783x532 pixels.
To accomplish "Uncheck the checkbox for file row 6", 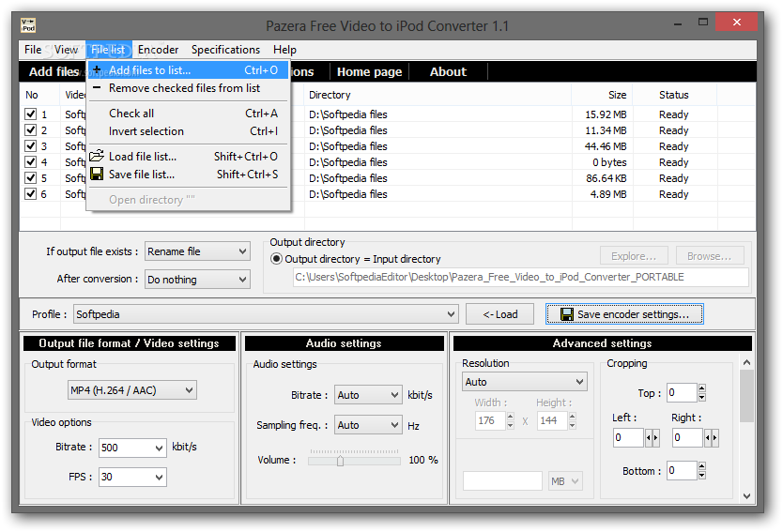I will click(x=30, y=193).
